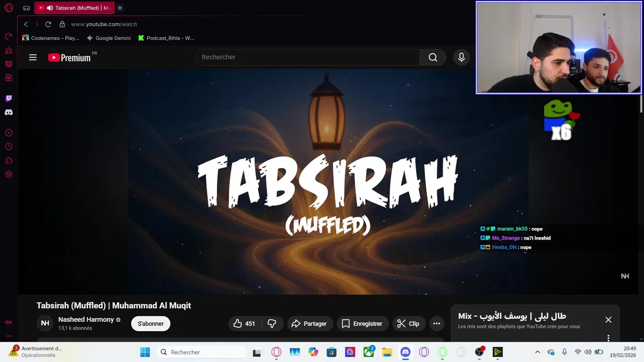The width and height of the screenshot is (644, 362).
Task: Click the Partager share button
Action: click(309, 324)
